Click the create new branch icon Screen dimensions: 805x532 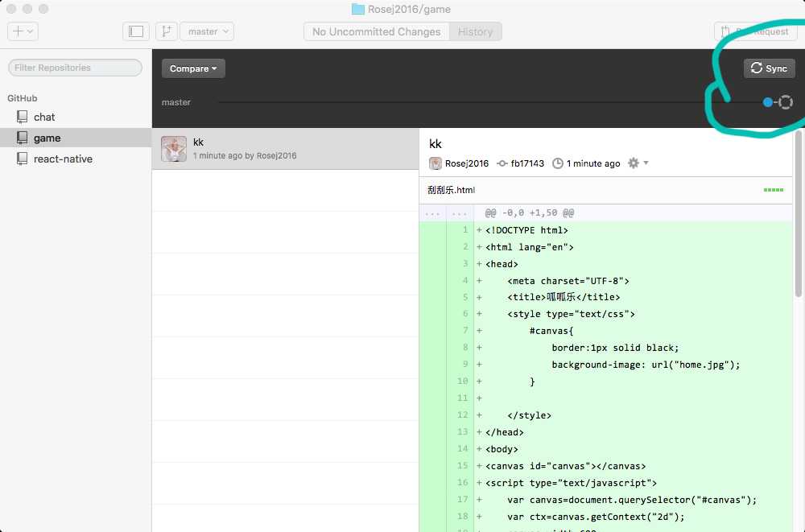pyautogui.click(x=167, y=31)
